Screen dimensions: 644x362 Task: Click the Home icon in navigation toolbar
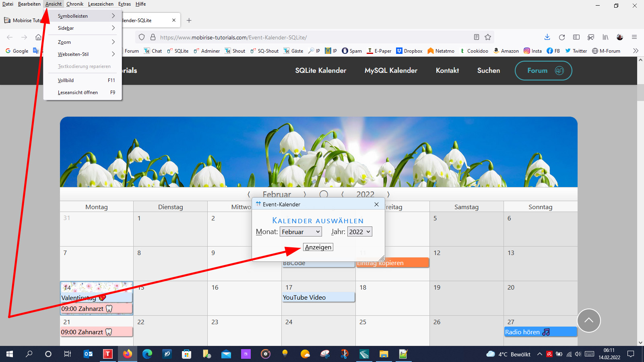click(38, 37)
